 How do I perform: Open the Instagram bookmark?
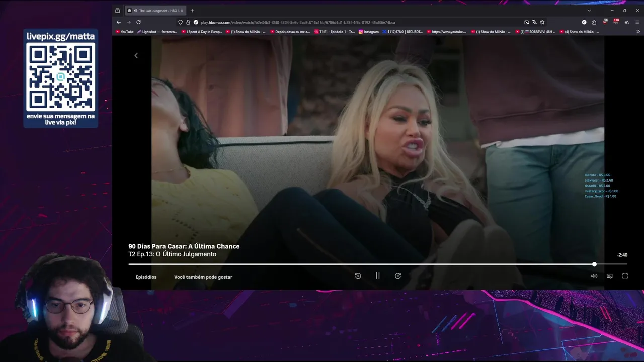pyautogui.click(x=369, y=32)
